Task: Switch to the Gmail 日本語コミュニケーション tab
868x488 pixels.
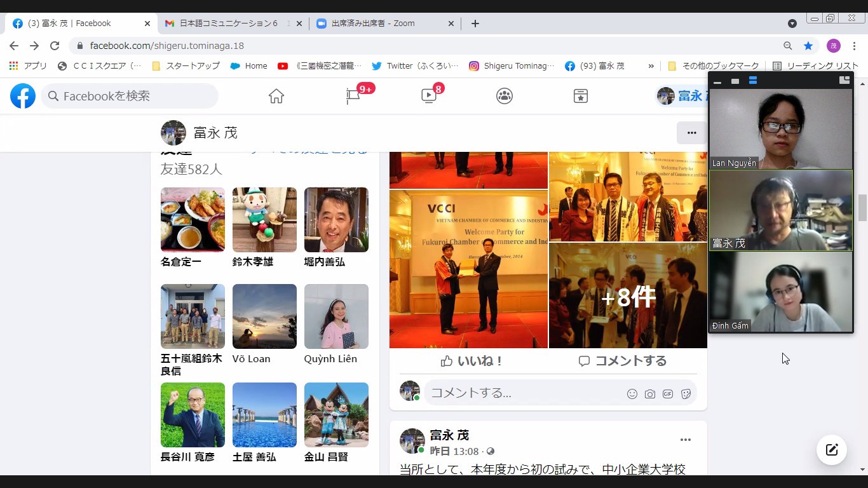Action: [229, 24]
